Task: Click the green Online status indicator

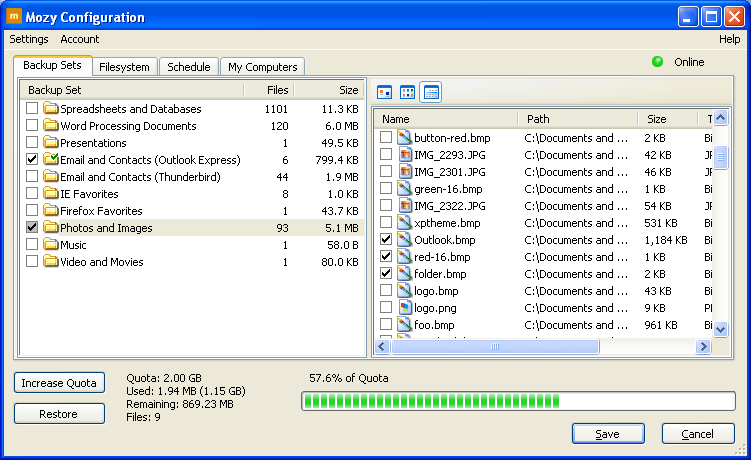Action: pos(658,62)
